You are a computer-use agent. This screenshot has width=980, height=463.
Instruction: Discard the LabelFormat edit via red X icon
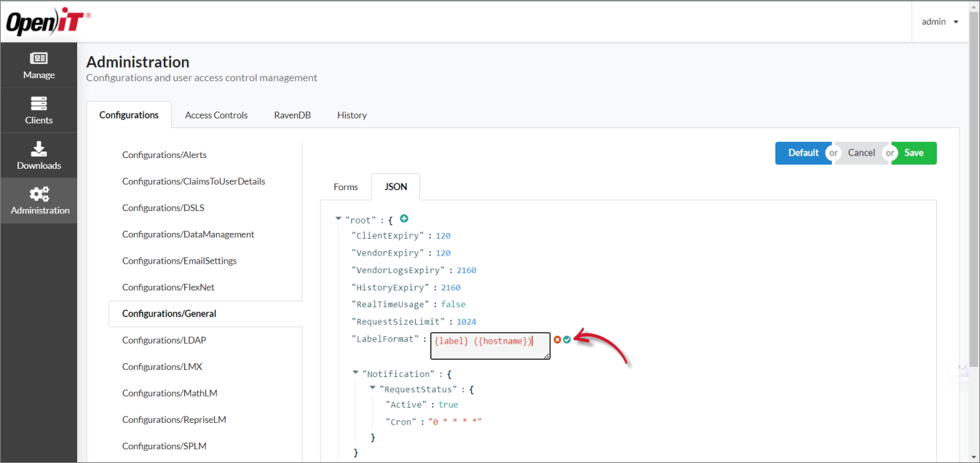558,339
